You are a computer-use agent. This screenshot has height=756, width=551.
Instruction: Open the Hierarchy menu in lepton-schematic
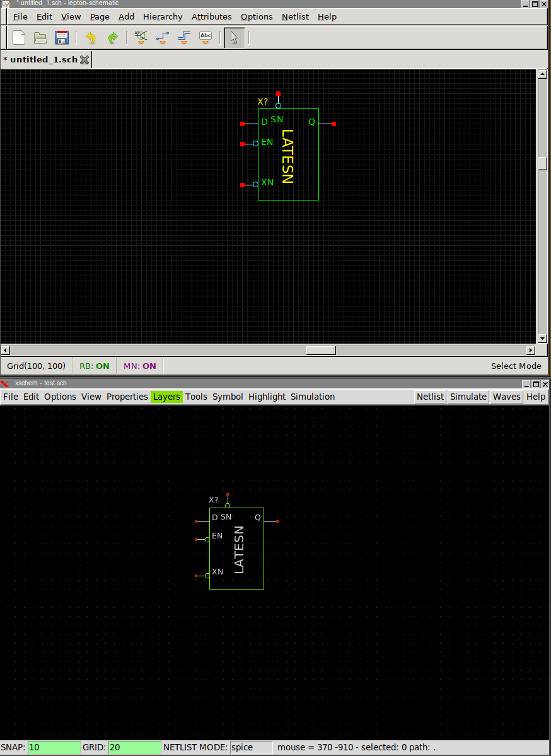(162, 17)
